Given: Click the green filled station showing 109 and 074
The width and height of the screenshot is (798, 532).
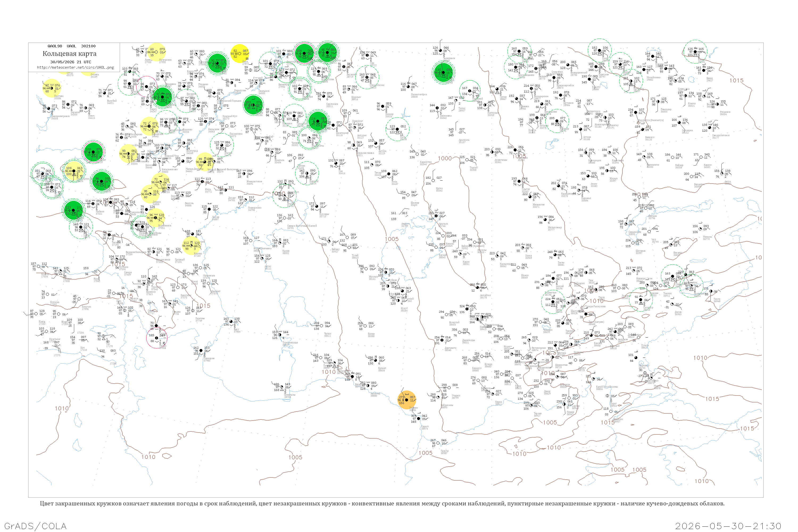Looking at the screenshot, I should pyautogui.click(x=253, y=105).
